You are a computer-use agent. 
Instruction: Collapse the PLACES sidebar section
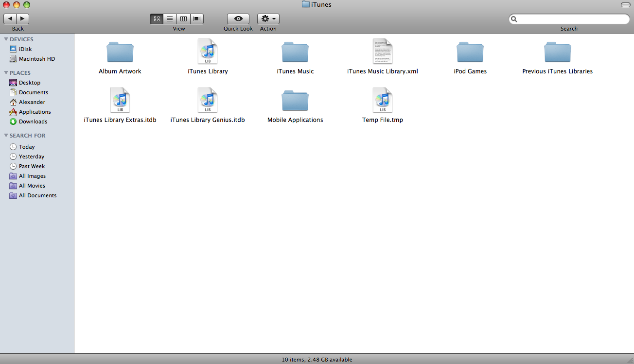coord(6,73)
